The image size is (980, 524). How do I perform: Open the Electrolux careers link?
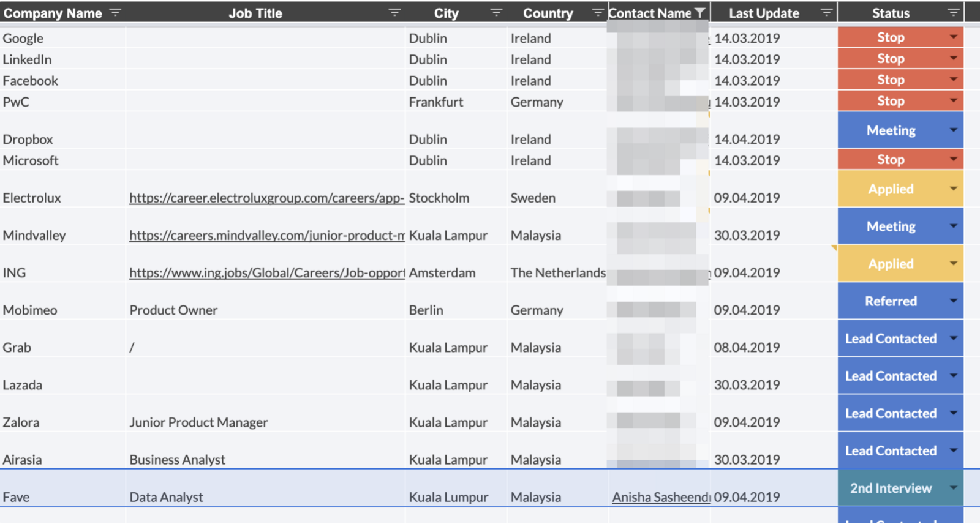tap(266, 198)
